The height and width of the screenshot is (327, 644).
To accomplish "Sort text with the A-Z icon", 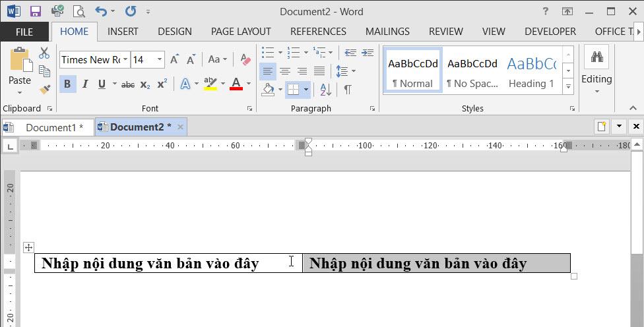I will 326,90.
